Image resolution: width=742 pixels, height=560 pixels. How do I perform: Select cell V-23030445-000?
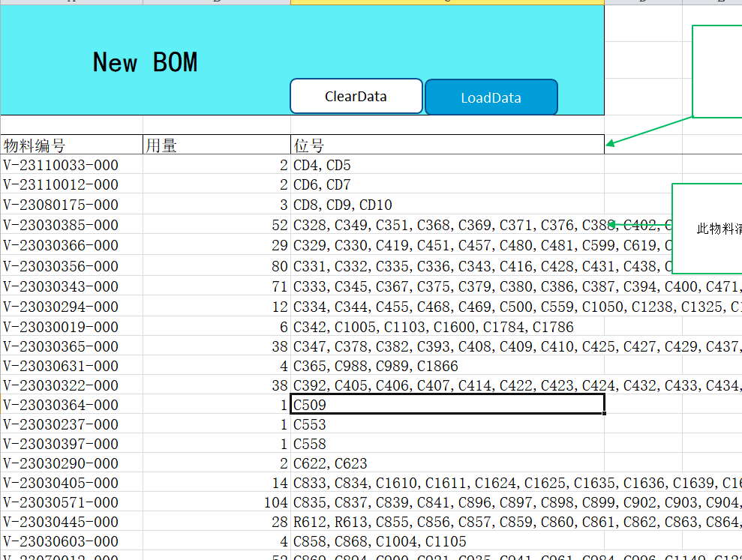tap(71, 521)
